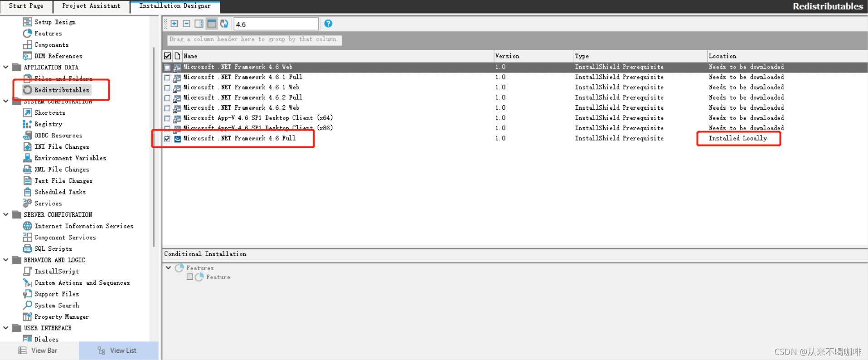Image resolution: width=868 pixels, height=360 pixels.
Task: Click the Conditional Installation panel header
Action: pyautogui.click(x=515, y=254)
